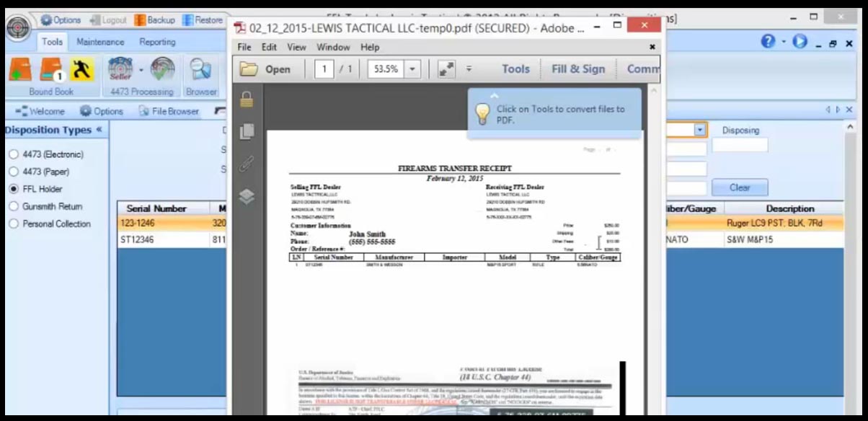Image resolution: width=868 pixels, height=421 pixels.
Task: Click the orange book icon with badge 1
Action: click(x=52, y=71)
